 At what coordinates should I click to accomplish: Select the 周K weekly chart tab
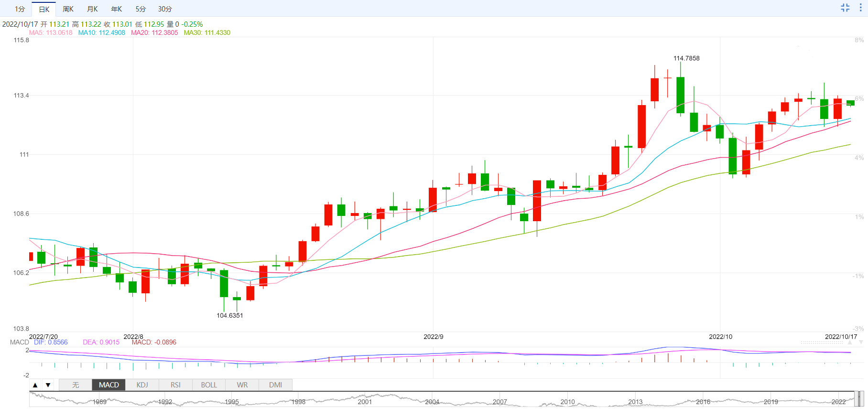tap(68, 9)
